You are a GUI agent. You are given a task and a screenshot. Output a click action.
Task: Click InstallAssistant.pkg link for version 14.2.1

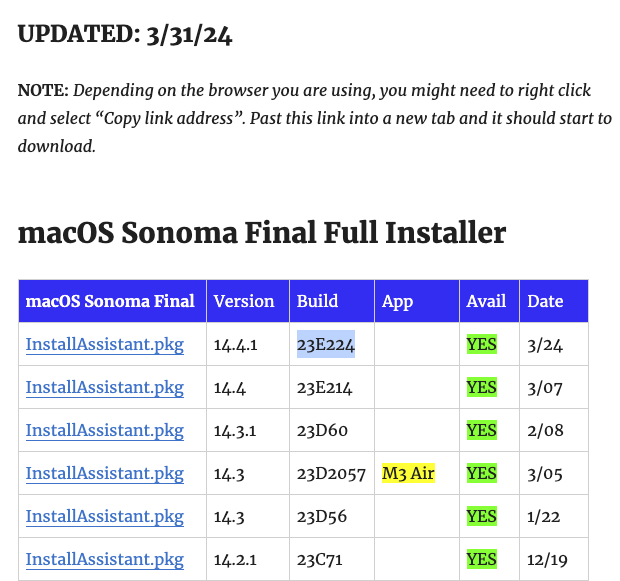[105, 559]
